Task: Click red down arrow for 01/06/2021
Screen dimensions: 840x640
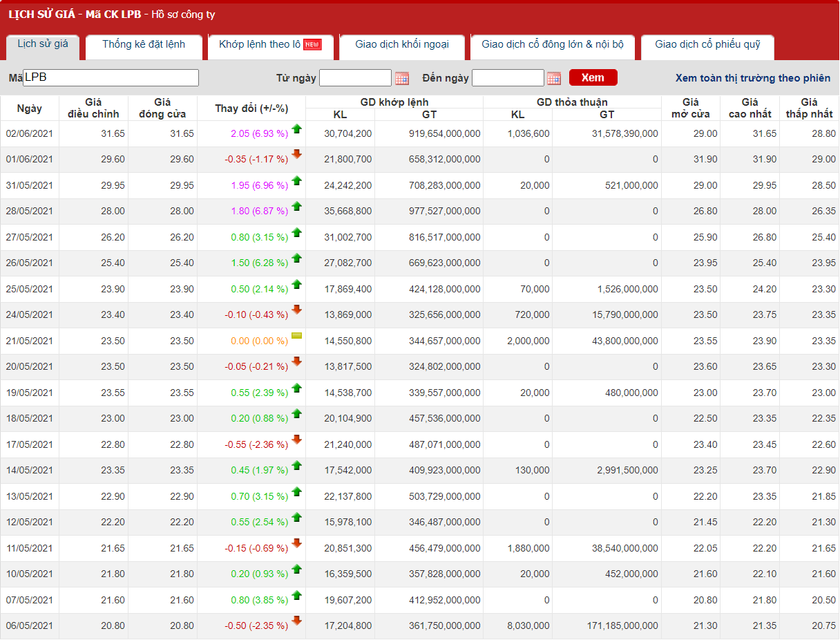Action: (297, 154)
